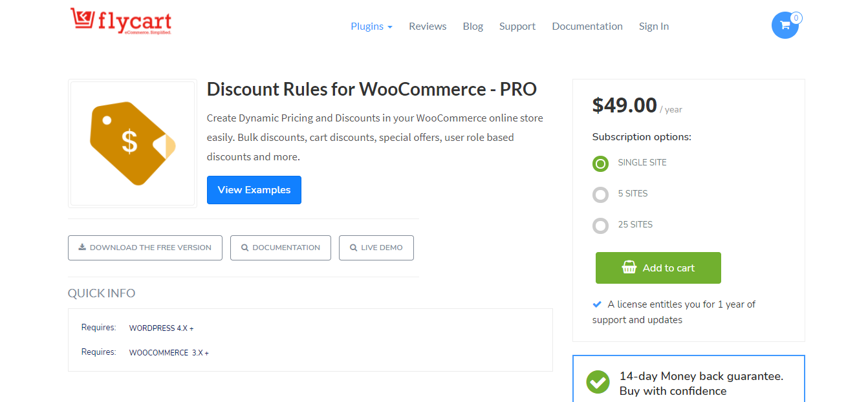Choose the 25 SITES subscription option
Viewport: 868px width, 402px height.
coord(600,226)
